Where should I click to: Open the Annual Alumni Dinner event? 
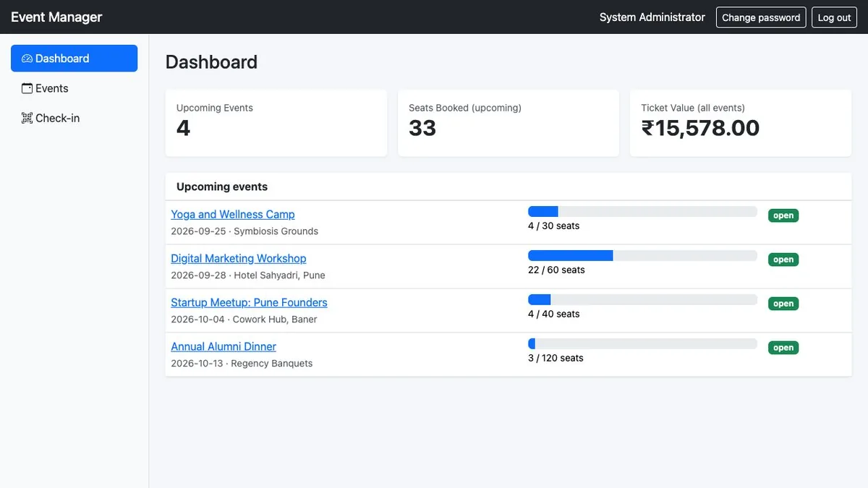224,346
